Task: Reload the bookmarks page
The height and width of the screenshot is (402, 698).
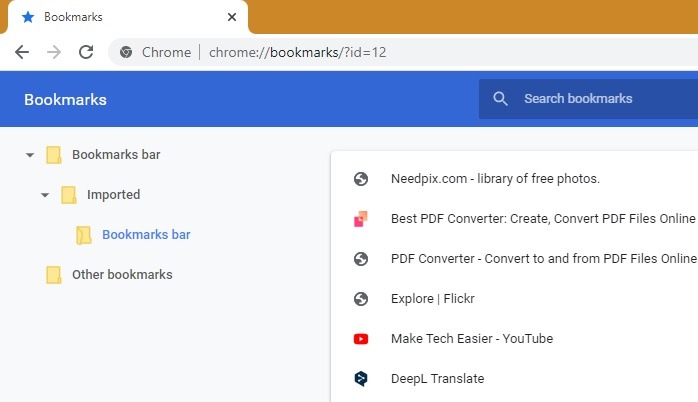Action: tap(86, 52)
